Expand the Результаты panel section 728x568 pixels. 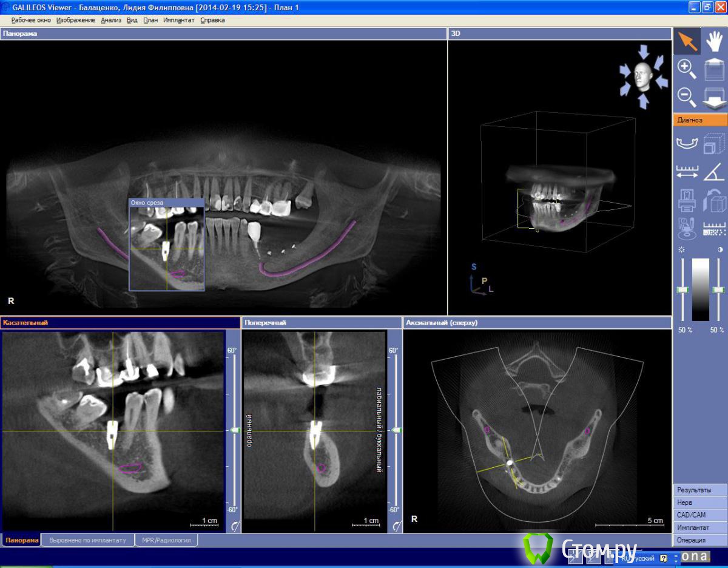699,490
